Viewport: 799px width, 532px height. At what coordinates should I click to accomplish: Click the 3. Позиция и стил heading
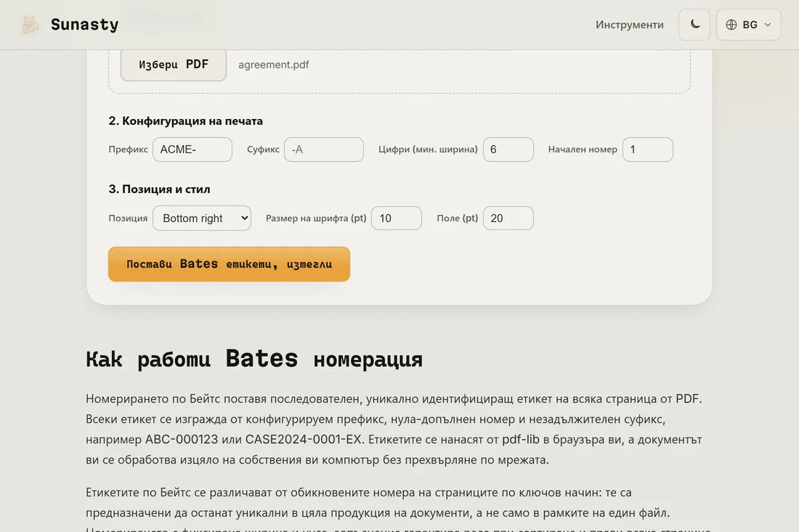[x=159, y=189]
